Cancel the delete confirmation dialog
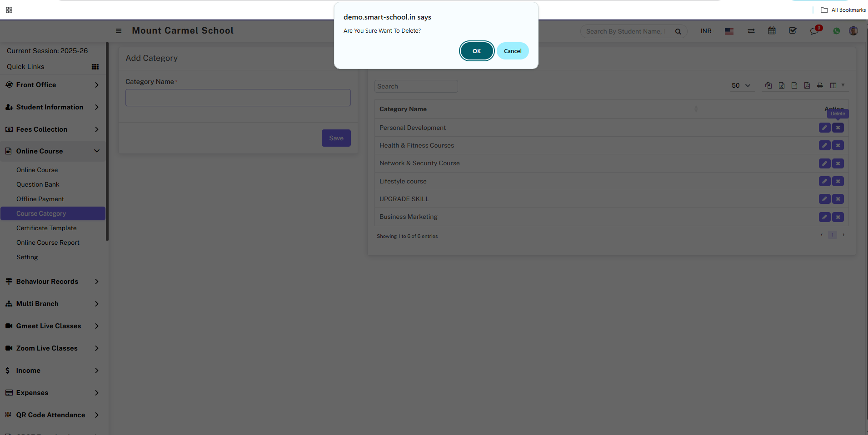Viewport: 868px width, 435px height. (512, 51)
